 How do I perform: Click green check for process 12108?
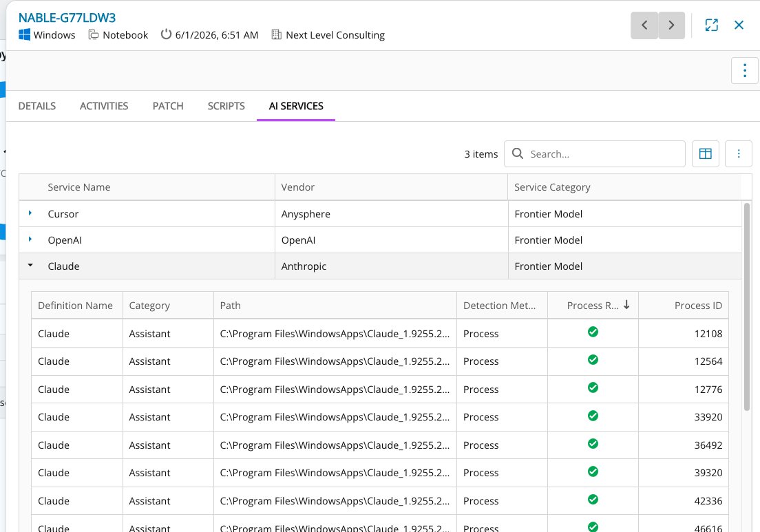coord(593,332)
